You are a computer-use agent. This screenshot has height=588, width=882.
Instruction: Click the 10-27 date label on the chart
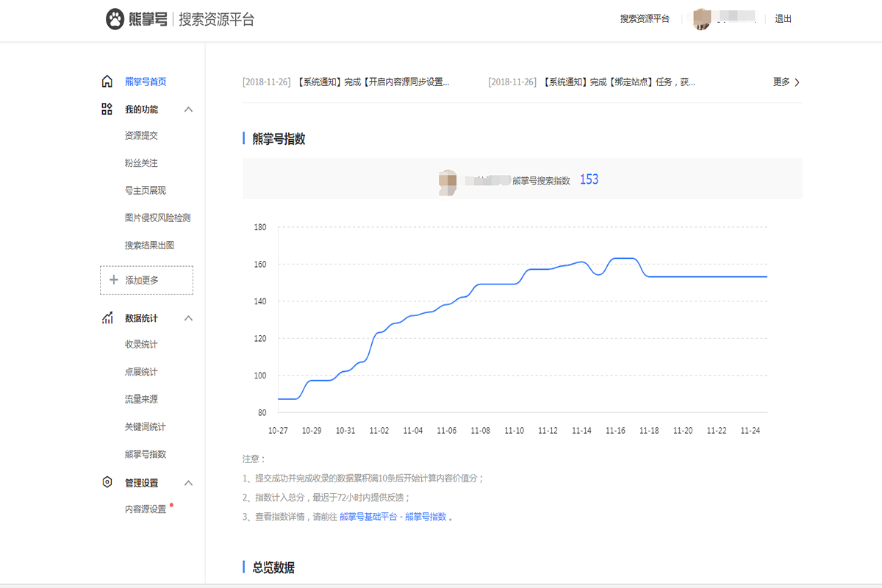279,431
